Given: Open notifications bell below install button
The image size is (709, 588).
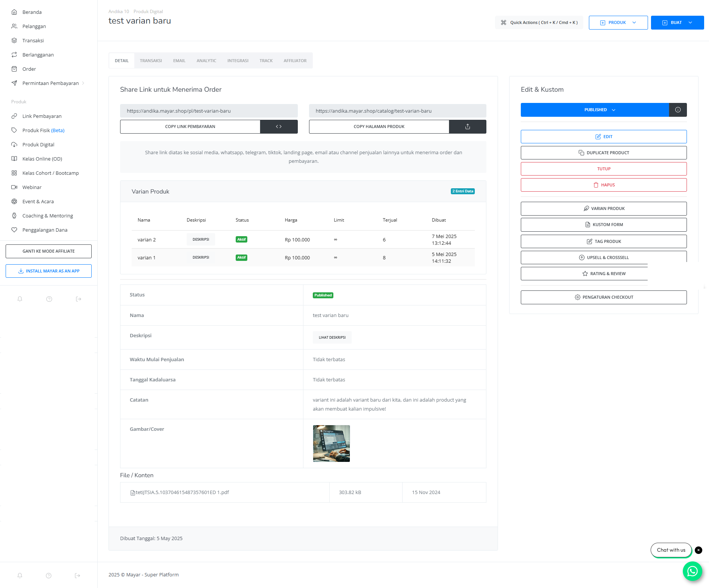Looking at the screenshot, I should pos(20,299).
